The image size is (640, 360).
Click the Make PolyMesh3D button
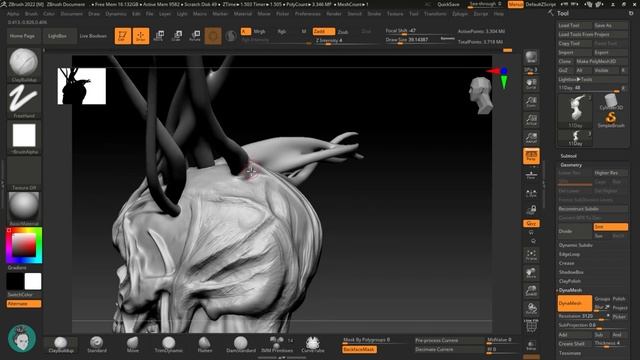[x=602, y=61]
